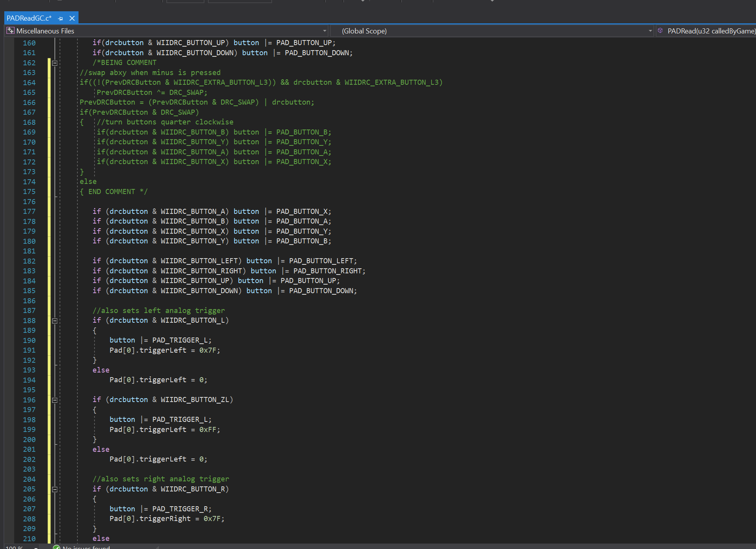Collapse the comment block at line 162
This screenshot has height=549, width=756.
pyautogui.click(x=55, y=63)
